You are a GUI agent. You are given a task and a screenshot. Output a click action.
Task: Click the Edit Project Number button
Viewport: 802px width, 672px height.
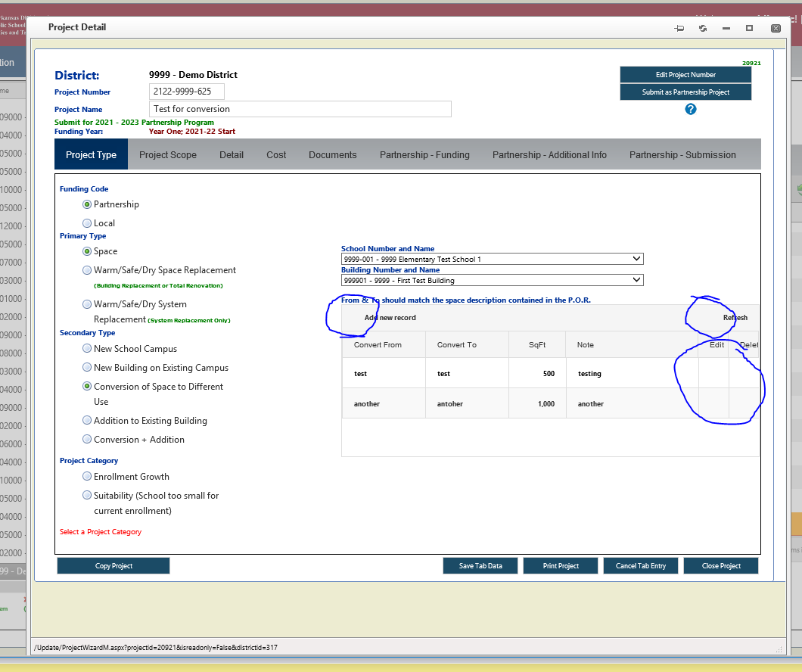[685, 75]
